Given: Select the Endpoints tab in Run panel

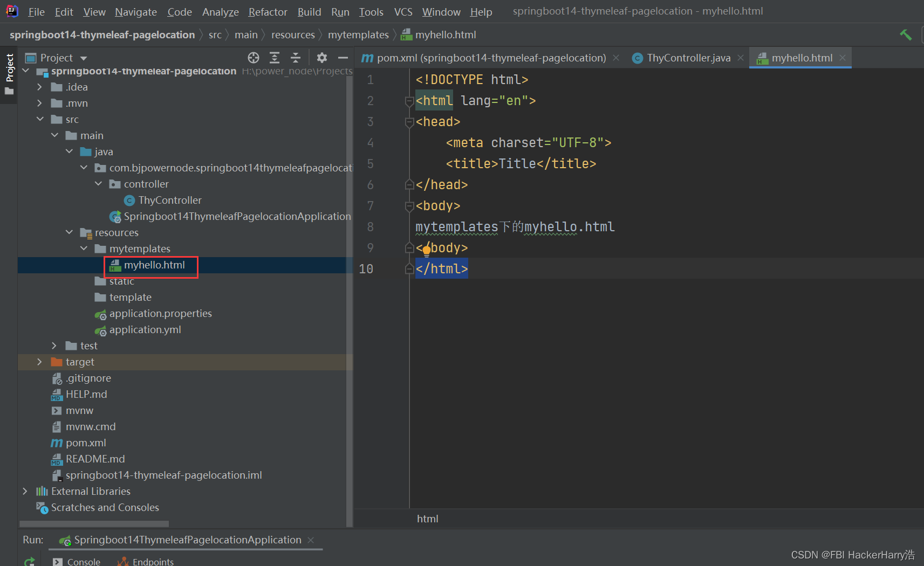Looking at the screenshot, I should tap(146, 562).
